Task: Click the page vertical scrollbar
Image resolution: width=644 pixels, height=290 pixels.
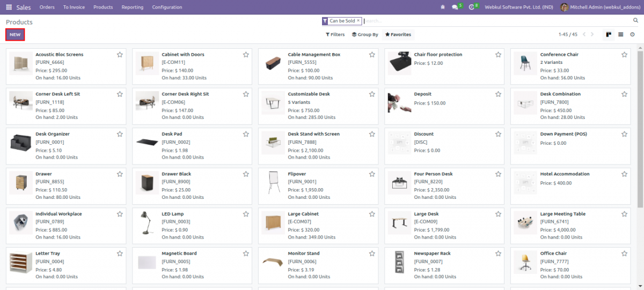Action: [x=640, y=129]
